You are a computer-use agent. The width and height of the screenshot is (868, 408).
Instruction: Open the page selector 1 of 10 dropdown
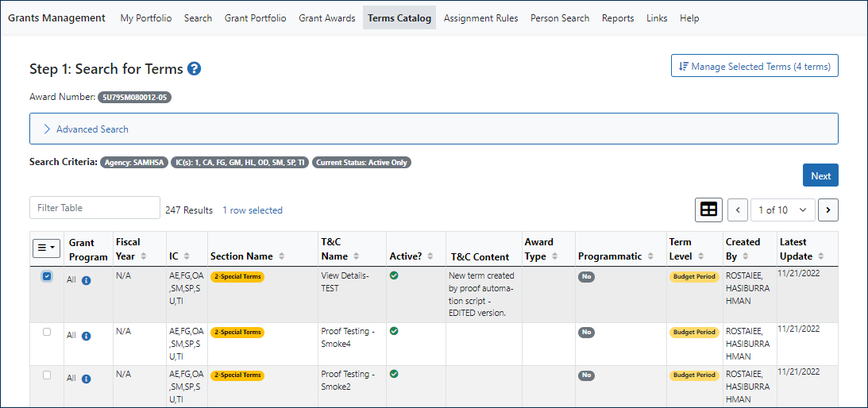[x=782, y=210]
